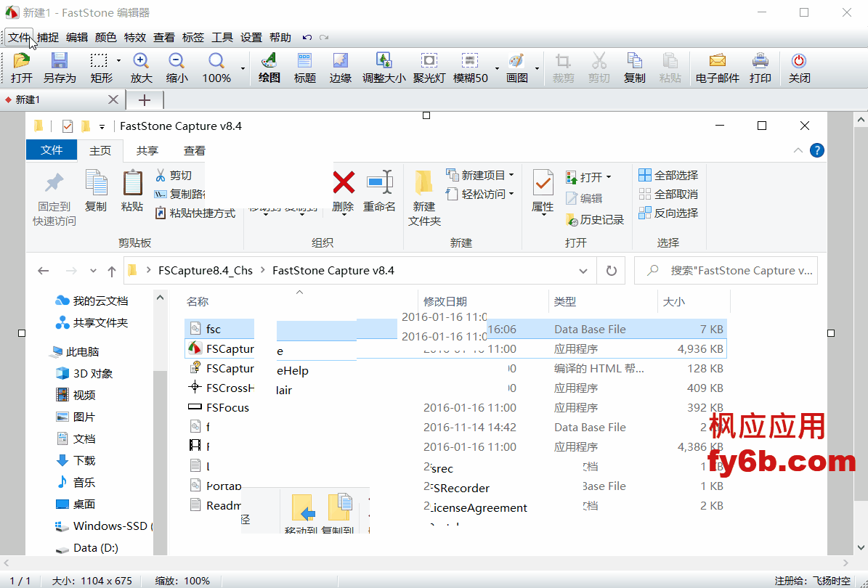The height and width of the screenshot is (588, 868).
Task: Click blue help question icon in captured Explorer
Action: pyautogui.click(x=816, y=150)
